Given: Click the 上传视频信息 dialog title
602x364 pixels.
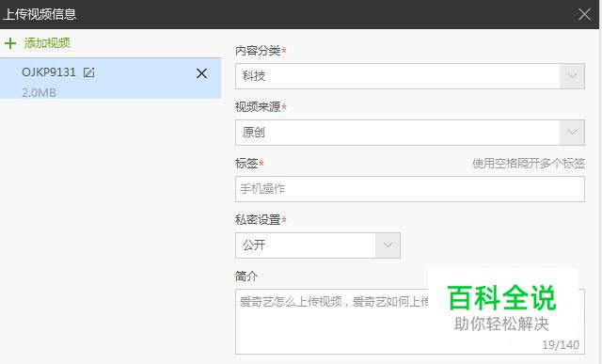Looking at the screenshot, I should coord(40,14).
